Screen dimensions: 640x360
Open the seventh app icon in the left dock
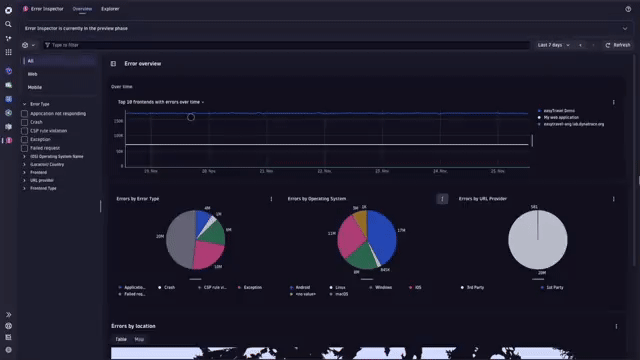tap(9, 99)
